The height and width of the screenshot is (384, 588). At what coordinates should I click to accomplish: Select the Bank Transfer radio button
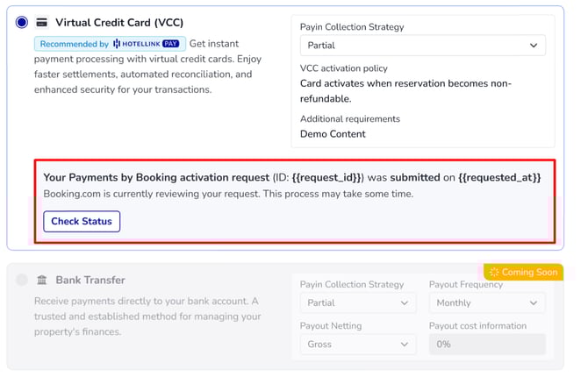(x=22, y=280)
